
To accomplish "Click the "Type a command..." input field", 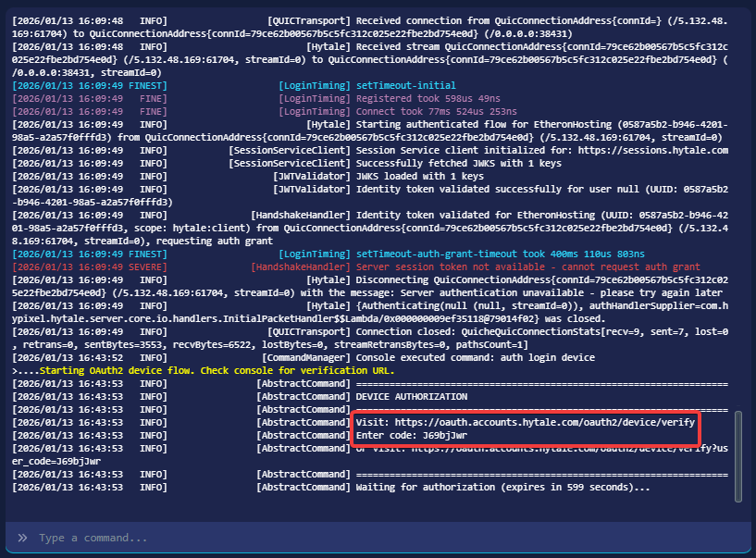I will click(x=370, y=538).
